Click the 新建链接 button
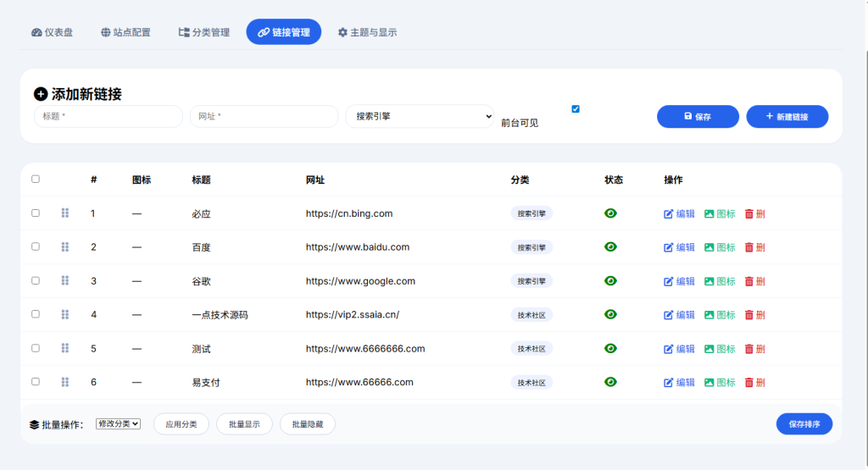The height and width of the screenshot is (470, 868). click(x=787, y=117)
